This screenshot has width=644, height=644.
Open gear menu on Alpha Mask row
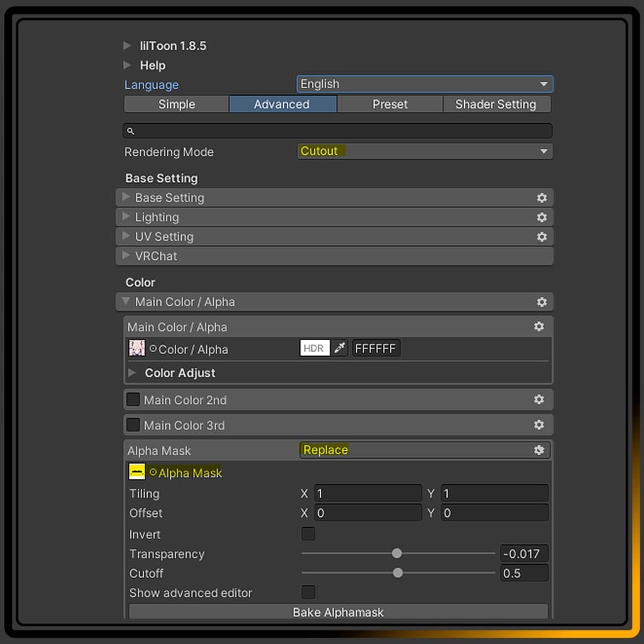click(539, 450)
